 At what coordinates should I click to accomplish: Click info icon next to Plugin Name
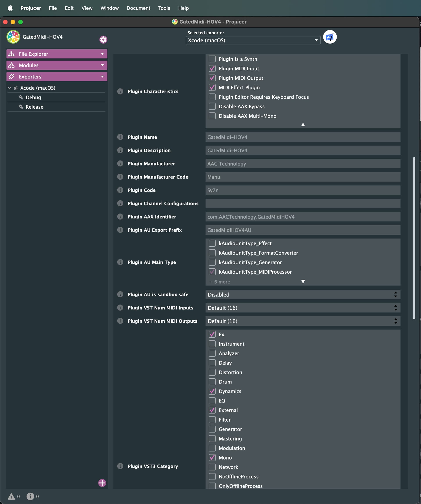[120, 137]
